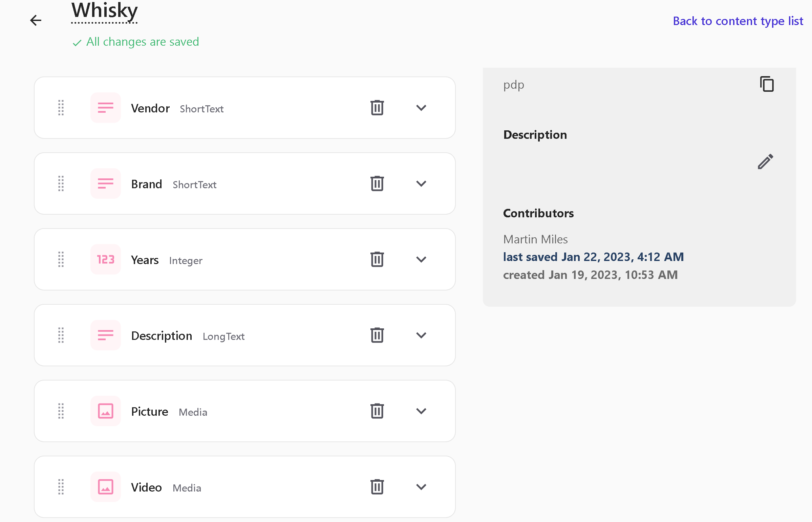
Task: Click the Media icon for Picture field
Action: click(x=105, y=410)
